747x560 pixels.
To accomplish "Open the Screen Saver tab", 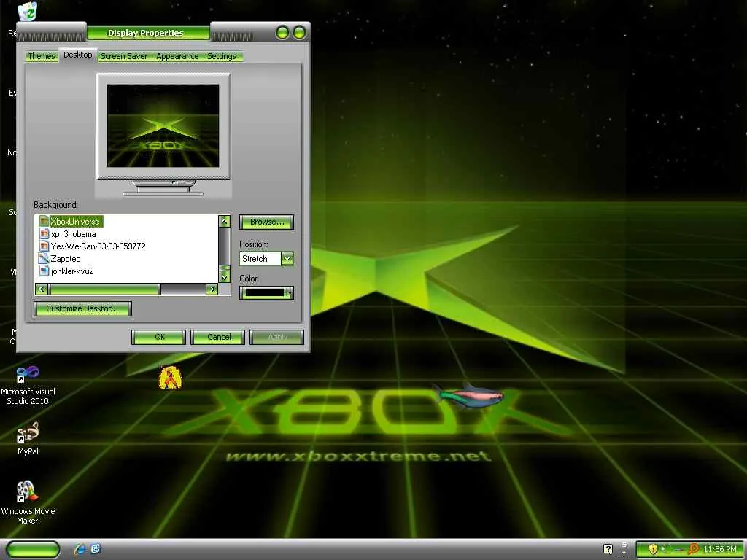I will coord(124,56).
